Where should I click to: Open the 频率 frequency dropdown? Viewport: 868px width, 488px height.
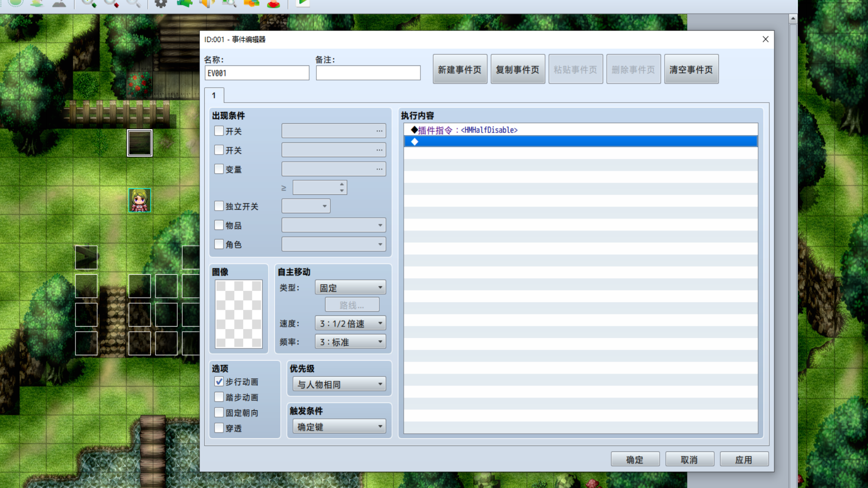tap(350, 342)
